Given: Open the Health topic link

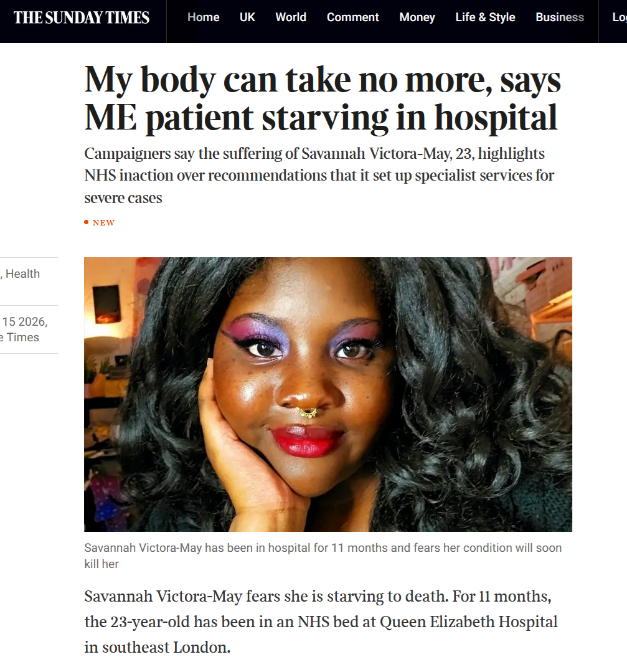Looking at the screenshot, I should coord(22,273).
